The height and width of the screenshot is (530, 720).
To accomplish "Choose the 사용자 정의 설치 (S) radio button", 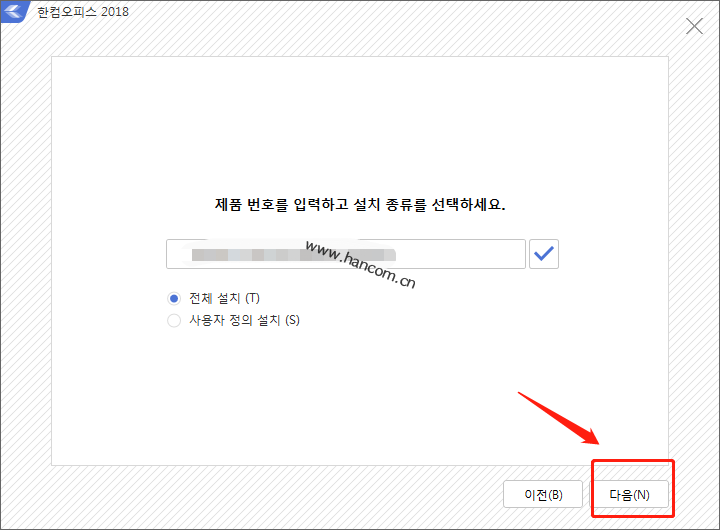I will [174, 320].
